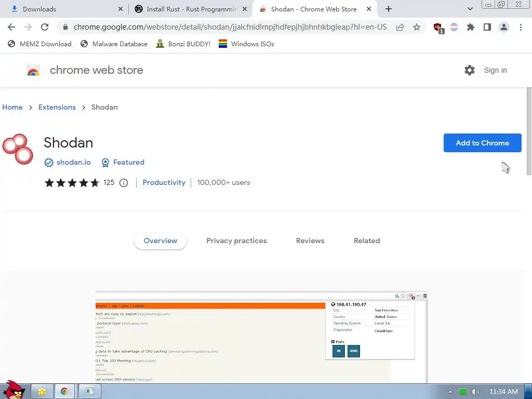Click the page vertical scrollbar
Viewport: 532px width, 399px height.
[x=529, y=131]
